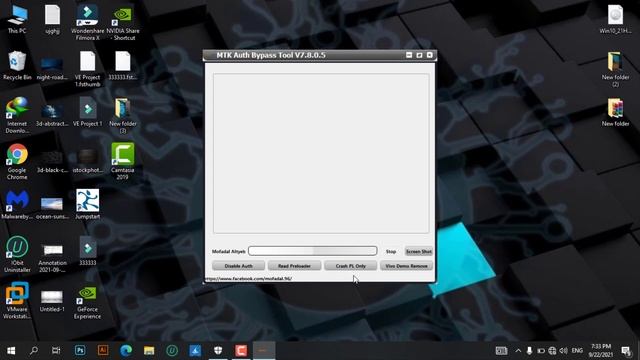Select the Jumpstart desktop icon
The image size is (640, 360).
point(87,204)
